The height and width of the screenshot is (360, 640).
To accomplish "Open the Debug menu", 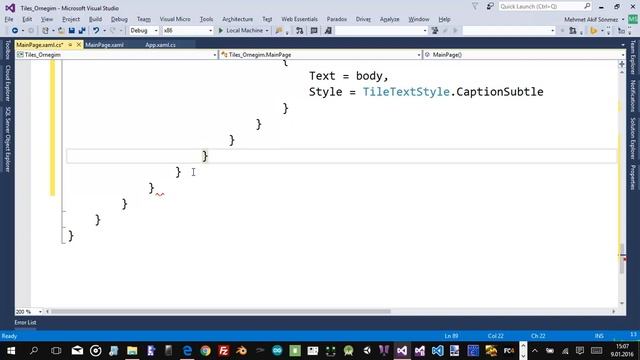I will click(119, 19).
